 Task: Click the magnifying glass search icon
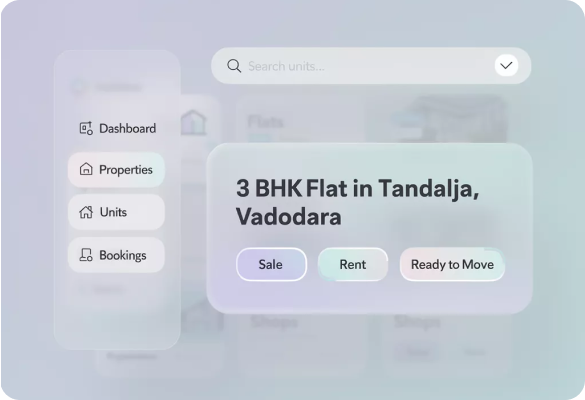[x=234, y=66]
